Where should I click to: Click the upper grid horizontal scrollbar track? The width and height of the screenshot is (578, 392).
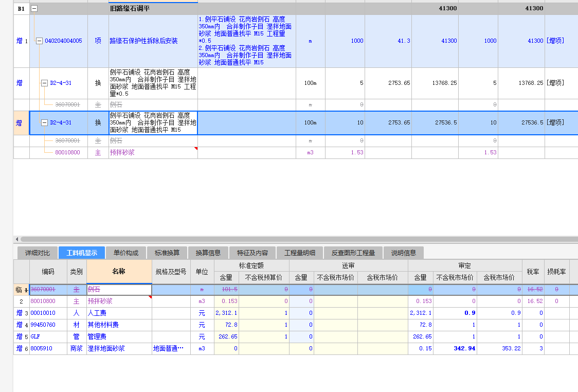[299, 239]
